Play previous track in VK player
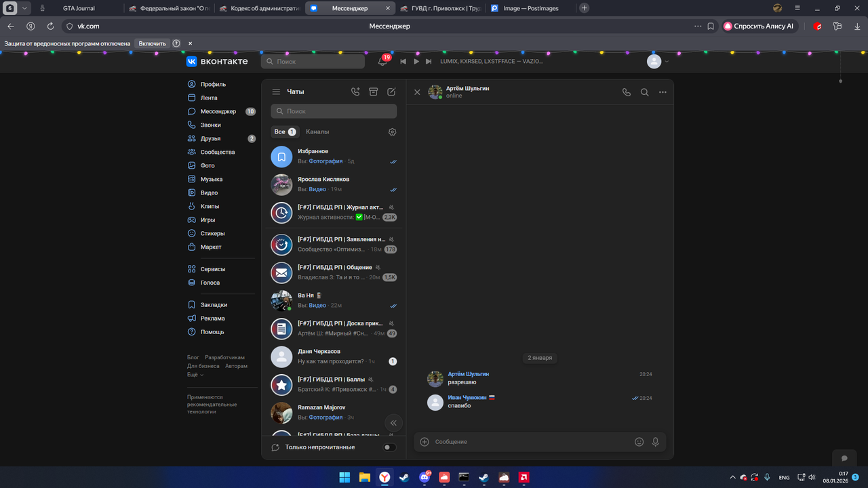Image resolution: width=868 pixels, height=488 pixels. click(x=403, y=62)
